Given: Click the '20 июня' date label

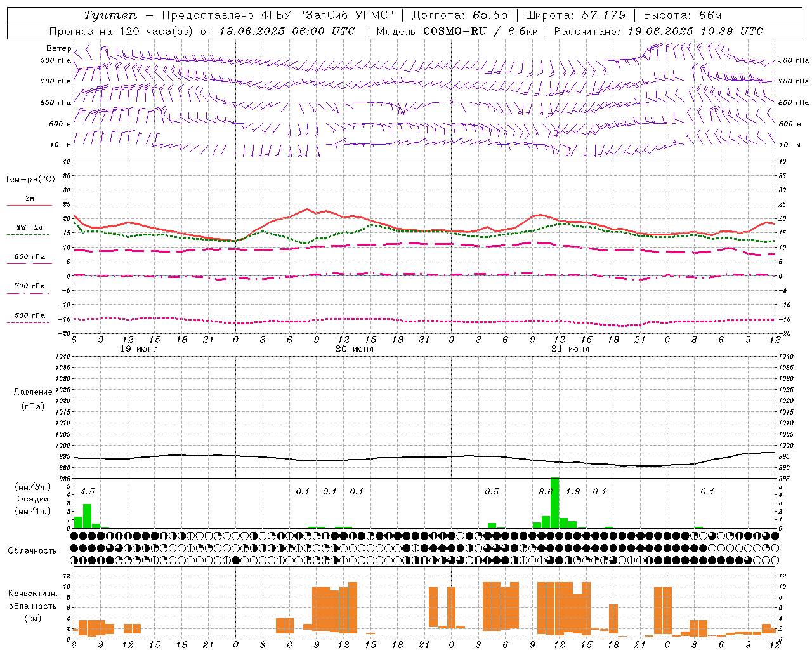Looking at the screenshot, I should (355, 349).
